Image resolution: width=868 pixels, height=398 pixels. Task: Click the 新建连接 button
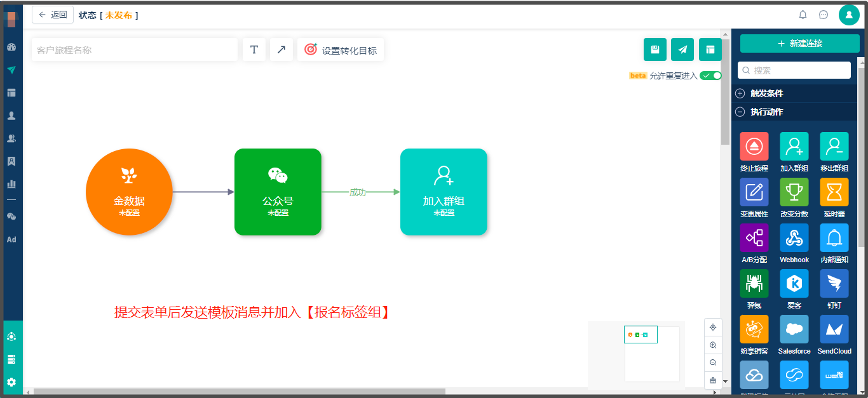[800, 43]
